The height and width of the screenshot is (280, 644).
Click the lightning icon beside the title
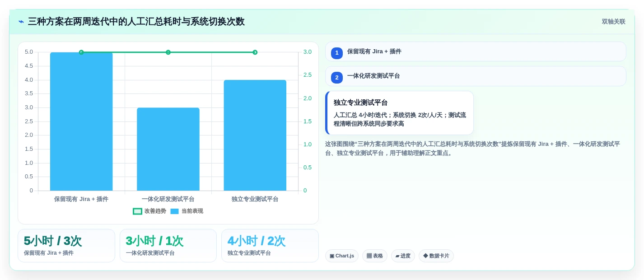point(21,22)
